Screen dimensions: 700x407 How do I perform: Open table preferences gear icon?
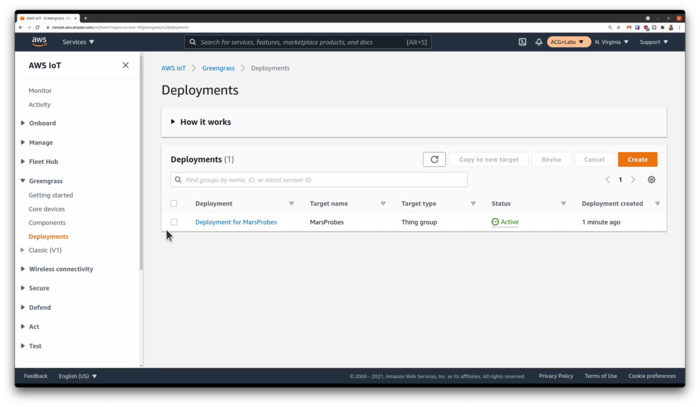651,179
